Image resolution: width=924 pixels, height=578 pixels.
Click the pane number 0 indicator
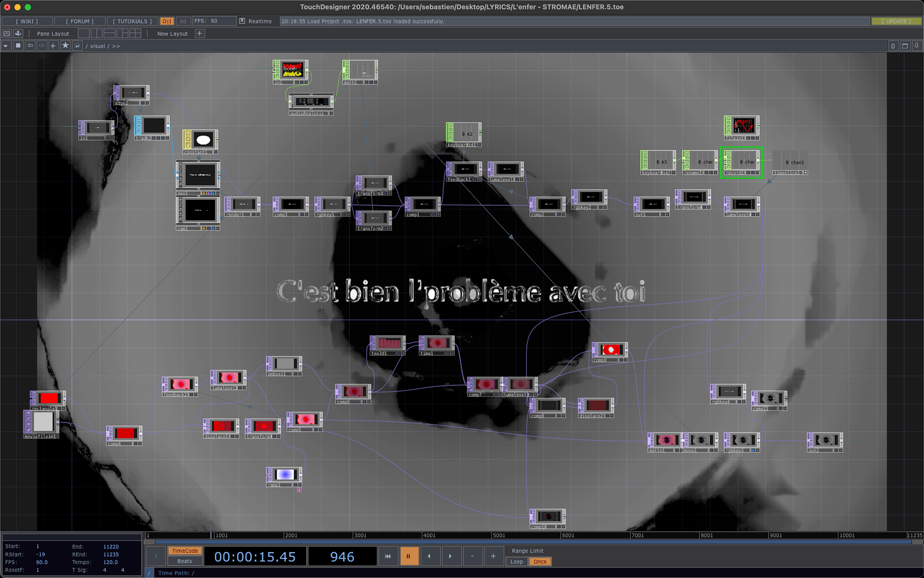pos(893,46)
